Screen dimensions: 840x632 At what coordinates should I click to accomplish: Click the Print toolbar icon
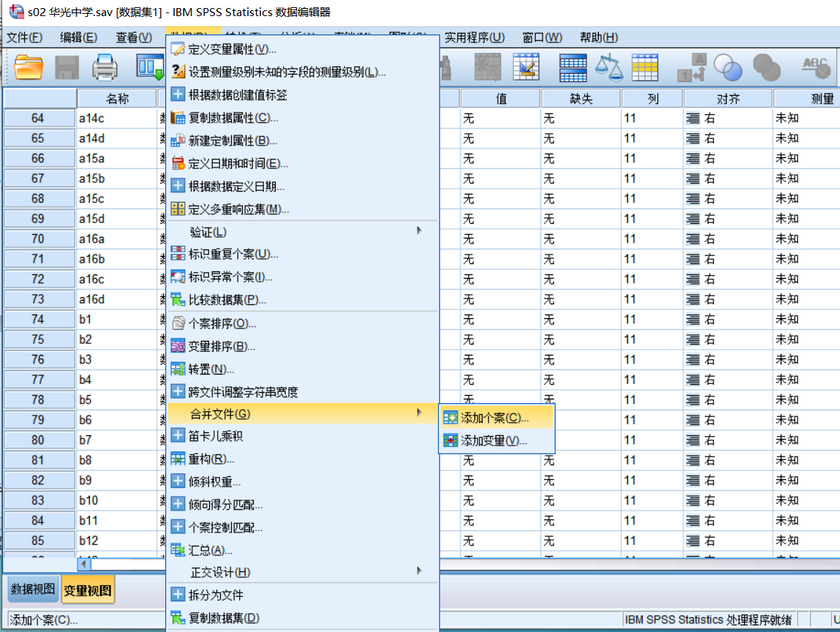[x=105, y=67]
